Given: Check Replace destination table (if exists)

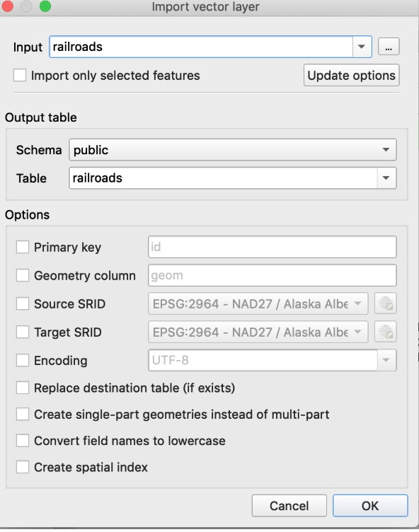Looking at the screenshot, I should (x=23, y=388).
